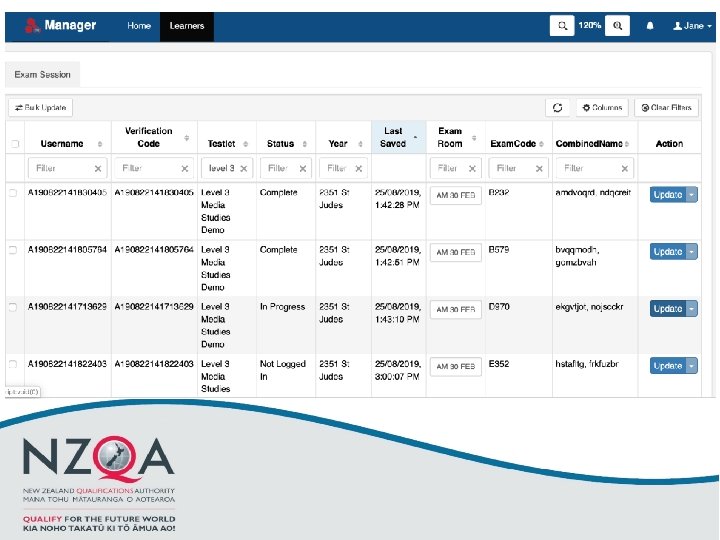Image resolution: width=720 pixels, height=540 pixels.
Task: Click Exam Room box in B579 row
Action: [456, 252]
